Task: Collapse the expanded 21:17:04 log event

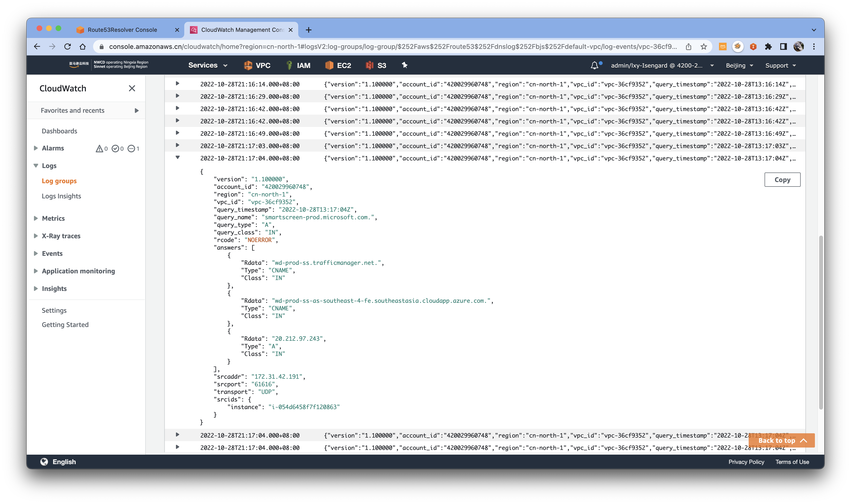Action: [177, 158]
